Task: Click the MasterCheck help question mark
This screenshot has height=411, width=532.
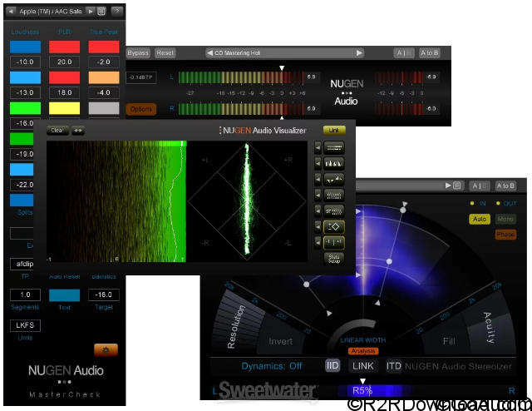Action: pos(116,11)
